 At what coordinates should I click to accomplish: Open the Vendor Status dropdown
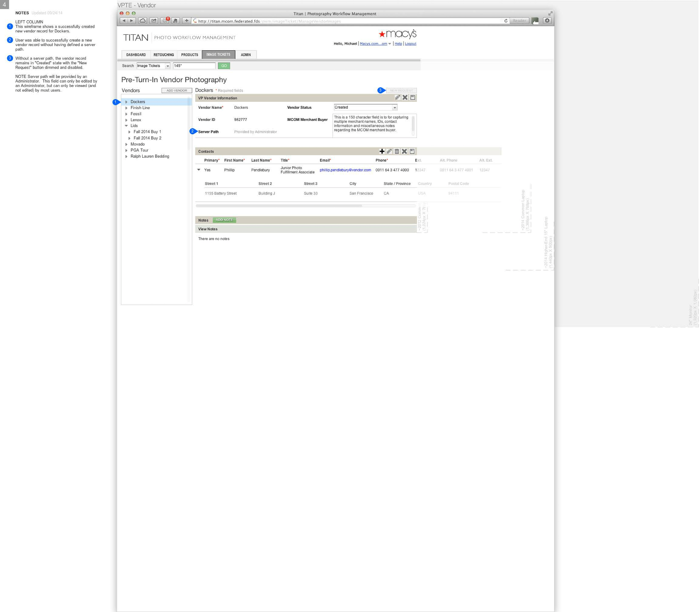[395, 108]
